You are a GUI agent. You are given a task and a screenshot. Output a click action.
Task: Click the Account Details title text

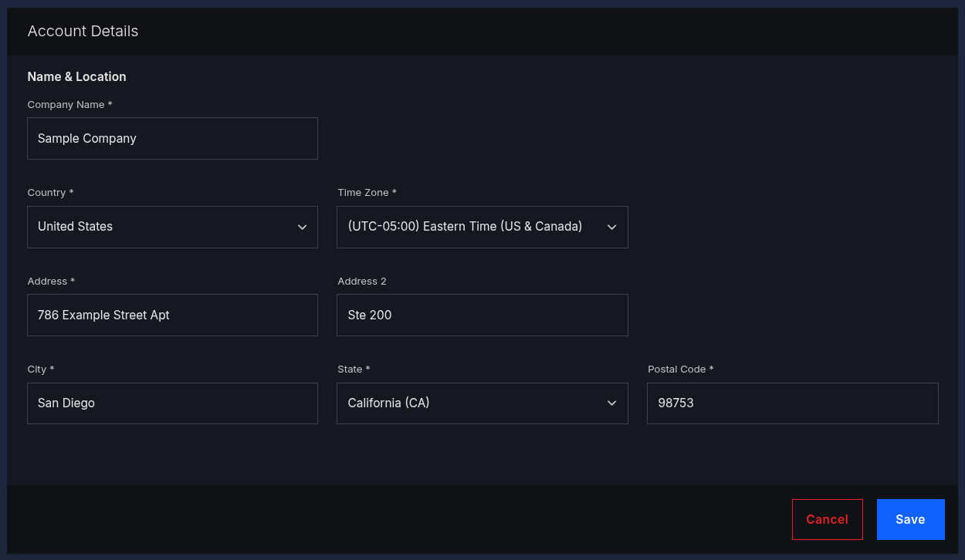tap(83, 32)
